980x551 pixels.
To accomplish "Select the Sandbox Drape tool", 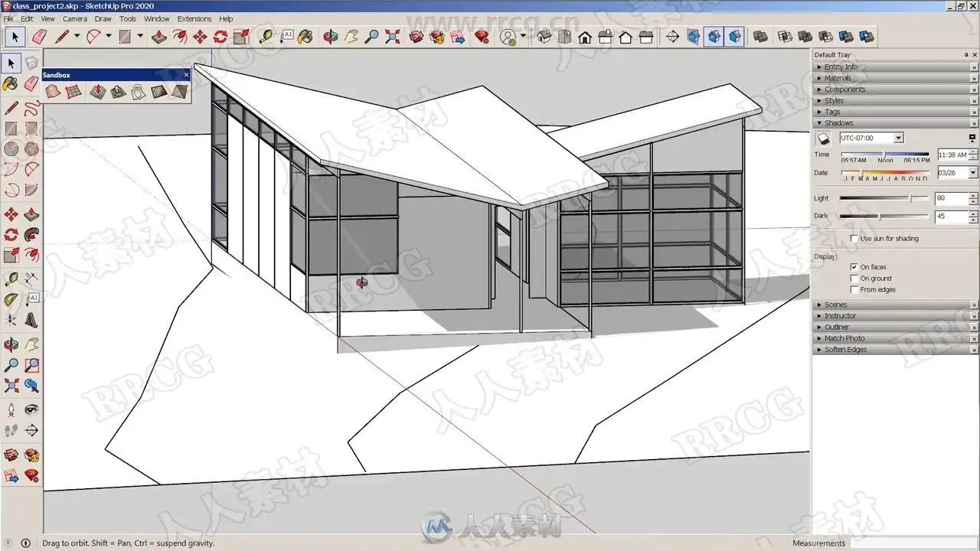I will pyautogui.click(x=139, y=92).
